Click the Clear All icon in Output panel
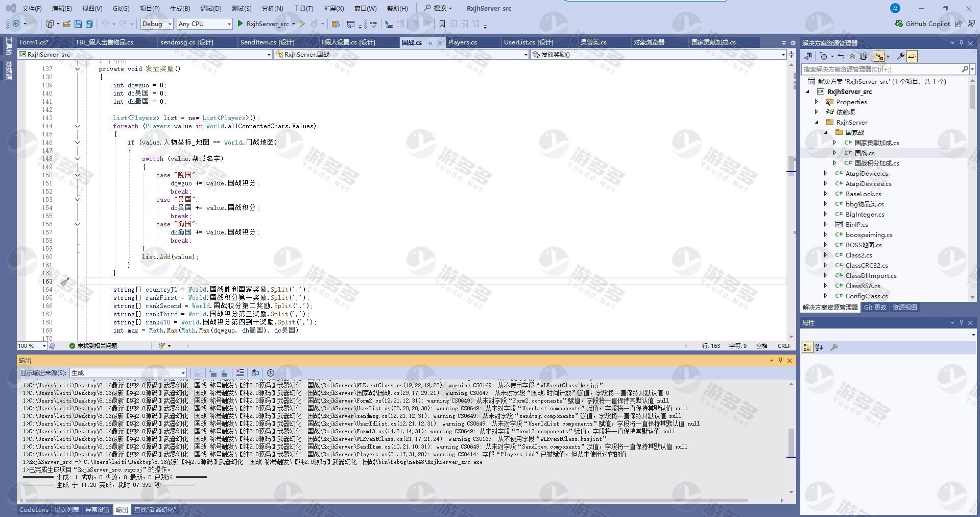This screenshot has height=517, width=980. (240, 373)
